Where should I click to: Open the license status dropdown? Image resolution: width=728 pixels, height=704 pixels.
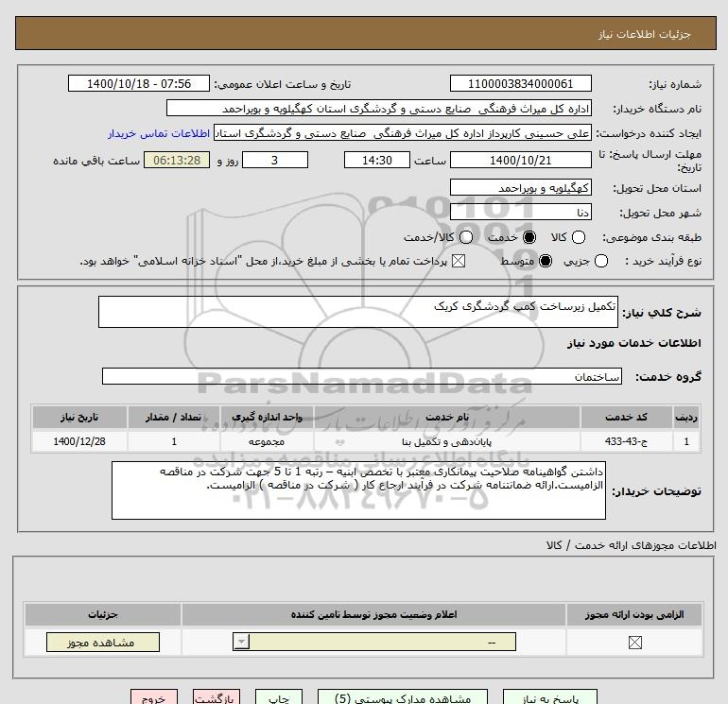(x=374, y=643)
